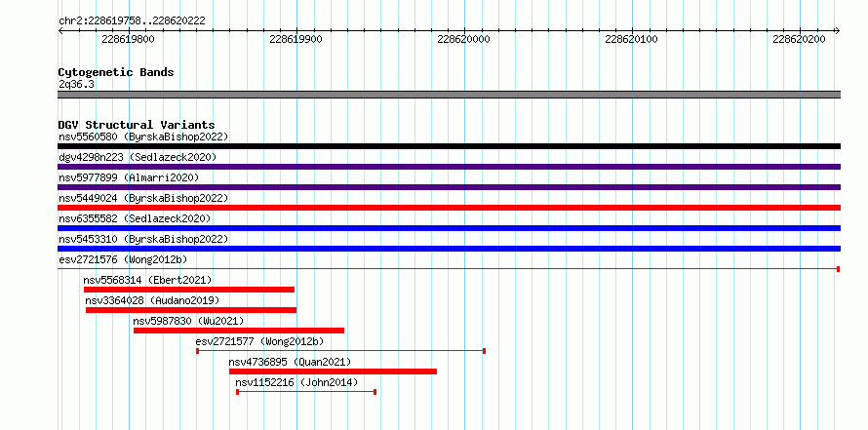Click the 228620200 ruler position
868x430 pixels.
pyautogui.click(x=799, y=39)
